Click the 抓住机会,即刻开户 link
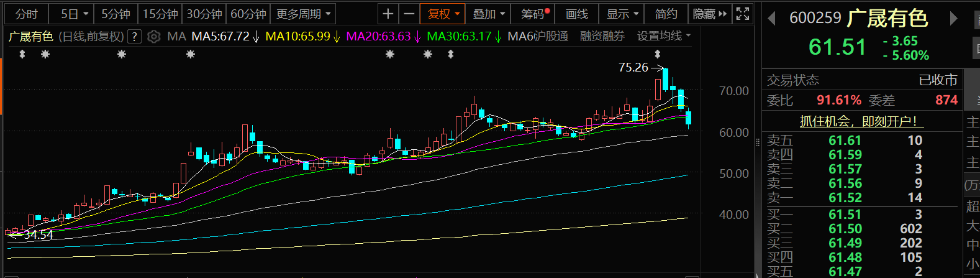The width and height of the screenshot is (980, 278). click(858, 121)
